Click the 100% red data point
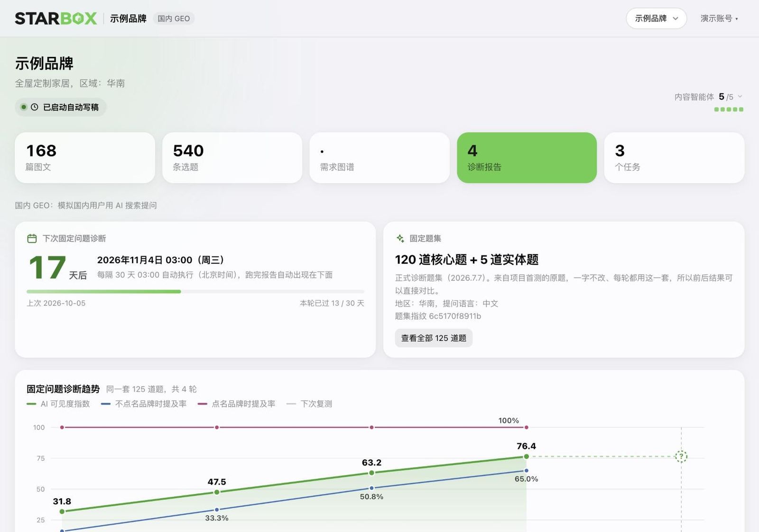The height and width of the screenshot is (532, 759). tap(526, 427)
